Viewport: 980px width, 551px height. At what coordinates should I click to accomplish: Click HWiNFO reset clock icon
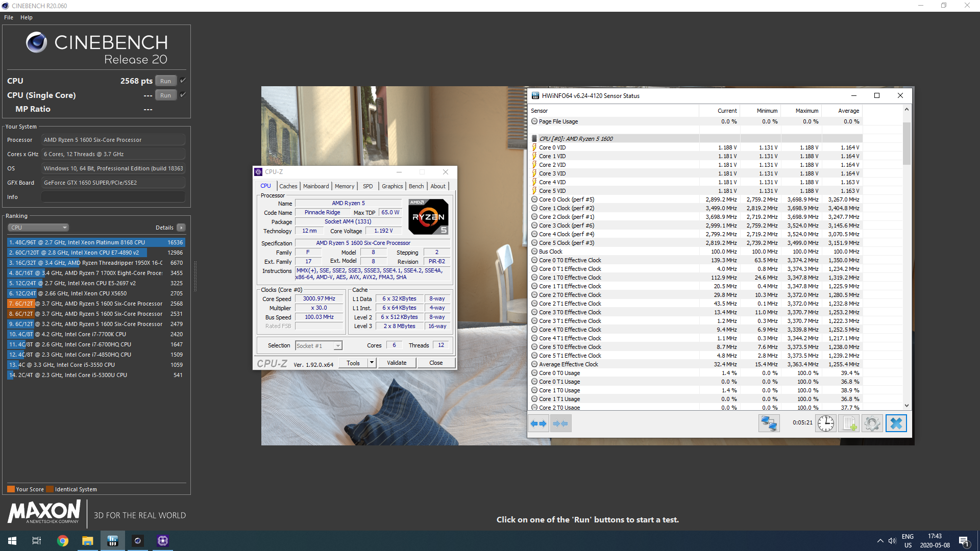pos(825,423)
